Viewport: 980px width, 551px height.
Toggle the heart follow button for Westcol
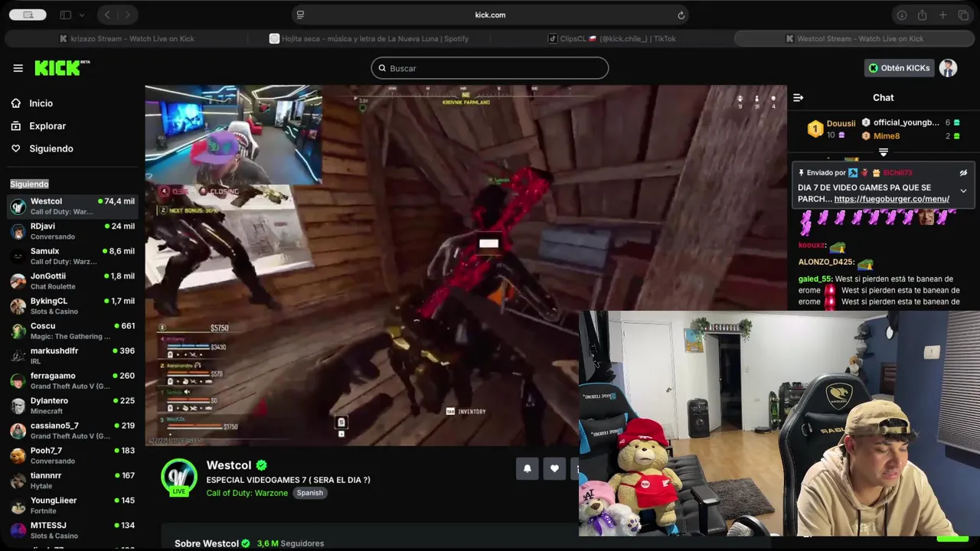(554, 468)
